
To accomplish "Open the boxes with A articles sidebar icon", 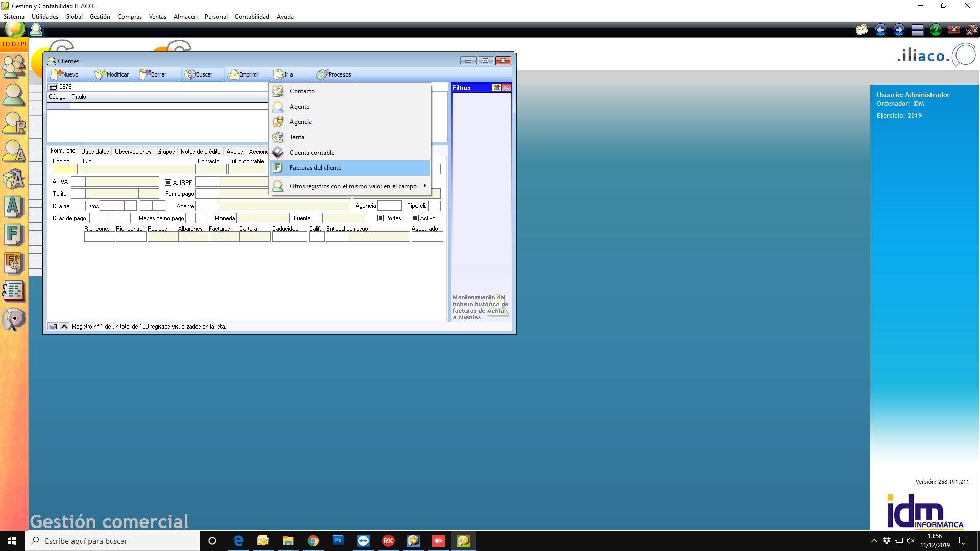I will [x=14, y=179].
